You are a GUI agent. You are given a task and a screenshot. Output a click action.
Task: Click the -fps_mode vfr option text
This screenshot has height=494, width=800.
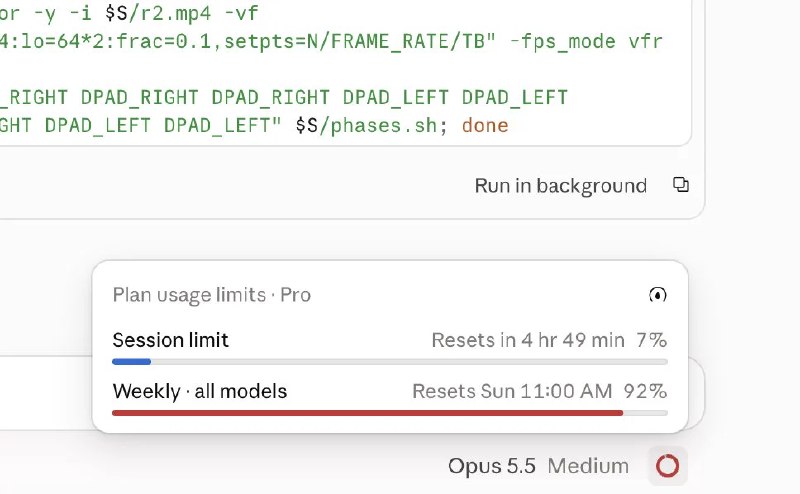(587, 41)
